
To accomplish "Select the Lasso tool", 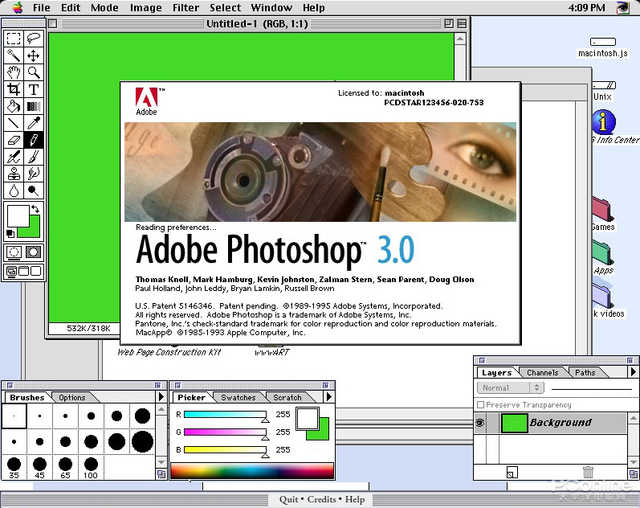I will pos(33,38).
